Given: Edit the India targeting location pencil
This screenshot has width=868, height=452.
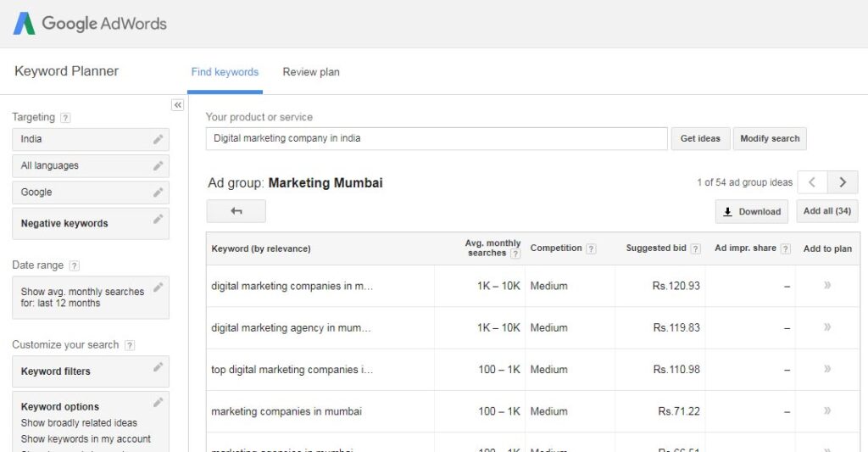Looking at the screenshot, I should (x=159, y=139).
